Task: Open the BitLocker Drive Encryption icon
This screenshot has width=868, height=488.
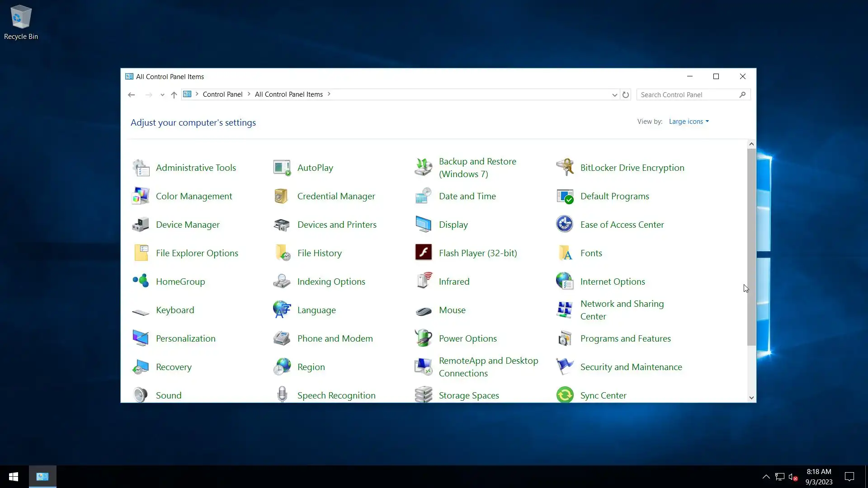Action: (x=565, y=168)
